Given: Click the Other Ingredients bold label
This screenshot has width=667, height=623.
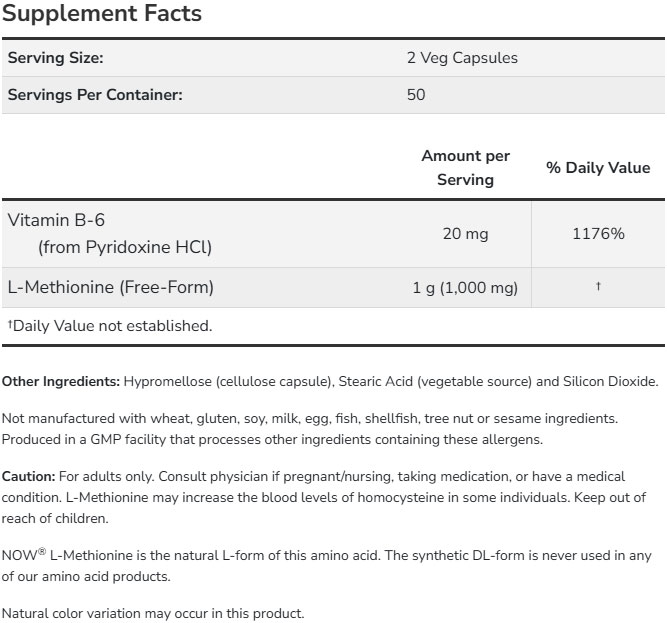Looking at the screenshot, I should pyautogui.click(x=61, y=381).
